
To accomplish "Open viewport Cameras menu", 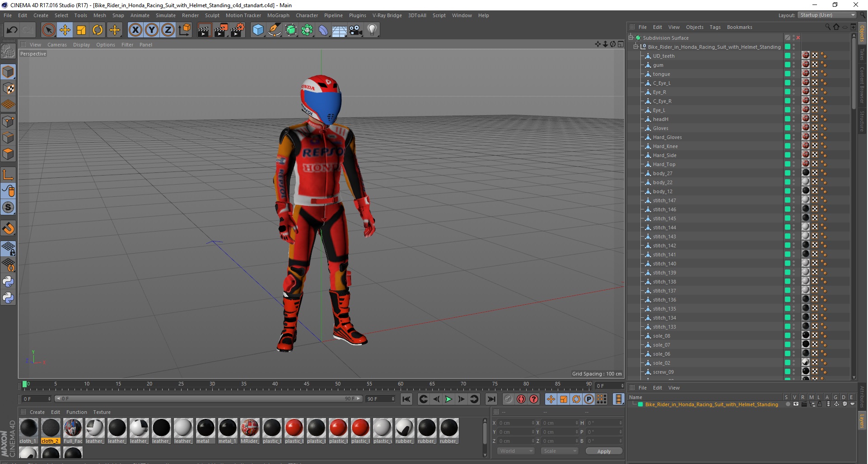I will [x=57, y=45].
